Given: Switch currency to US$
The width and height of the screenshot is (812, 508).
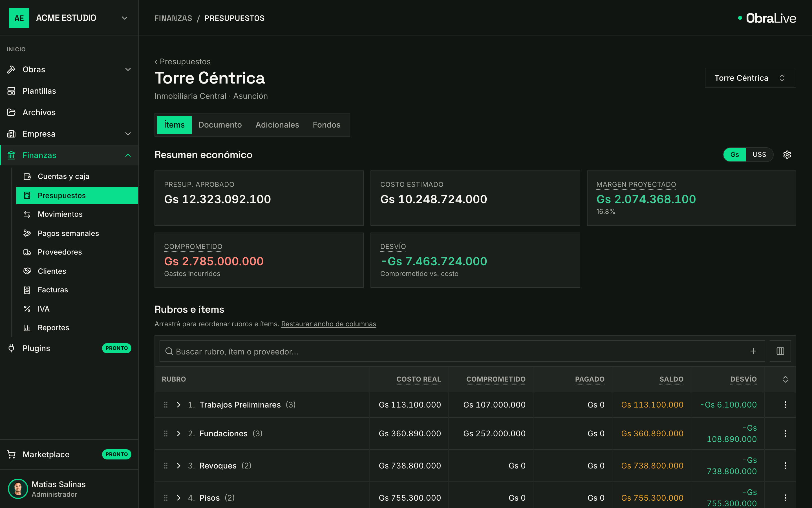Looking at the screenshot, I should click(x=759, y=155).
